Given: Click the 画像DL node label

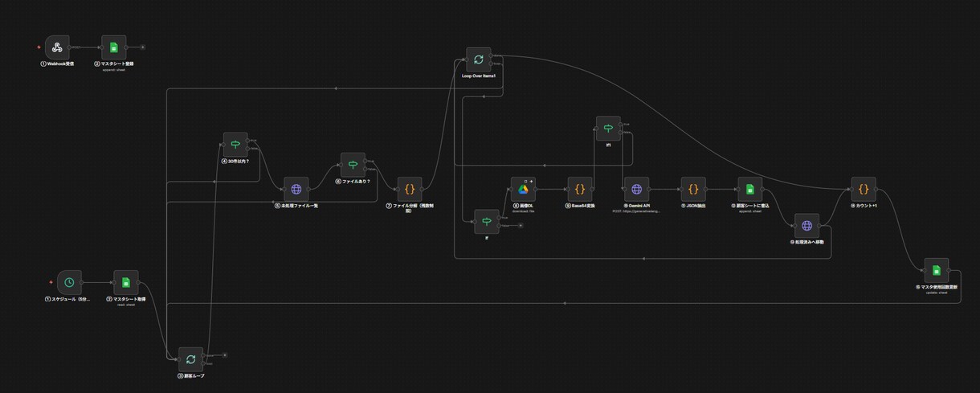Looking at the screenshot, I should pyautogui.click(x=523, y=206).
